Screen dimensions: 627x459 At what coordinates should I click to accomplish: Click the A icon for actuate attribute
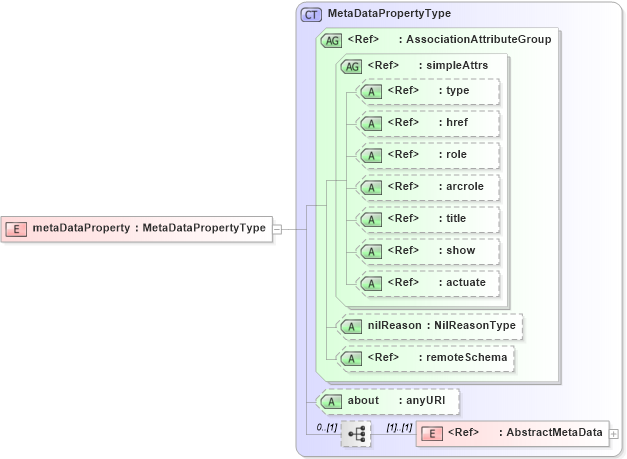point(371,283)
